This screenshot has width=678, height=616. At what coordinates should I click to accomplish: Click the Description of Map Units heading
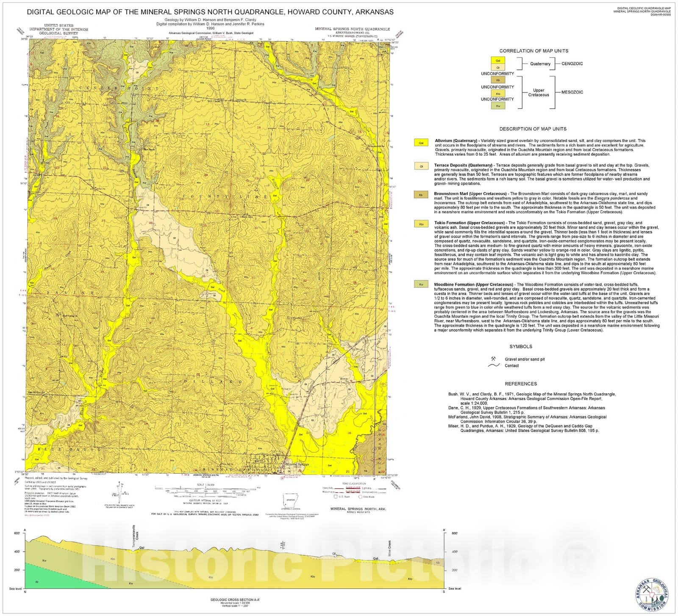tap(532, 129)
